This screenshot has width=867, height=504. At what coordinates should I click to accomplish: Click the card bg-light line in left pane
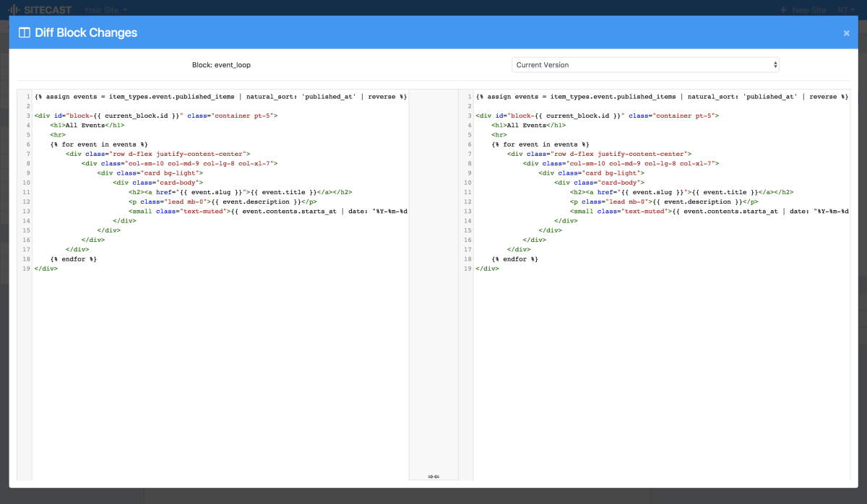(150, 173)
